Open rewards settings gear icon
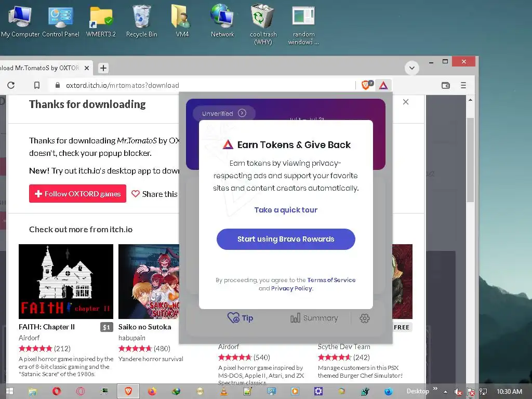 [364, 318]
